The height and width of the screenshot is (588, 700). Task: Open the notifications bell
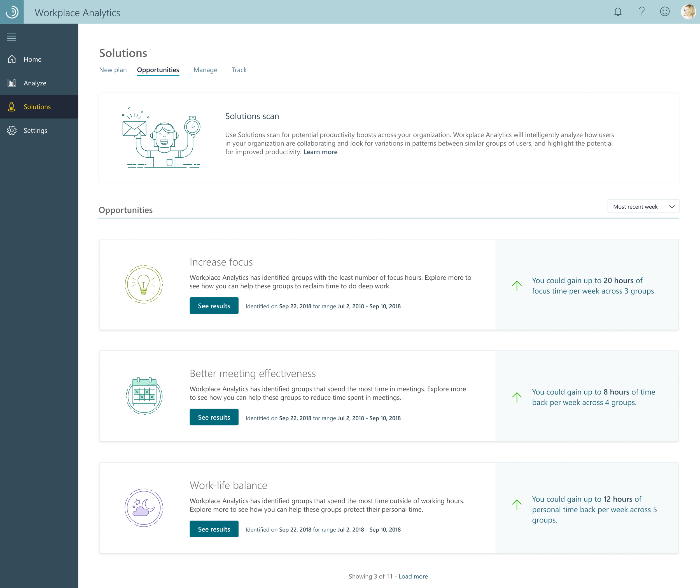point(618,12)
